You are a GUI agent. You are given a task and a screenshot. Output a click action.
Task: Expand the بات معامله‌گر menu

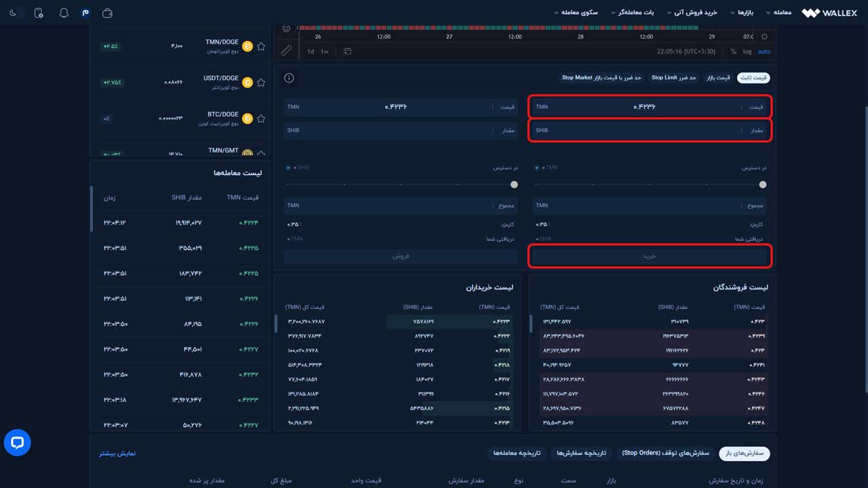click(x=633, y=13)
